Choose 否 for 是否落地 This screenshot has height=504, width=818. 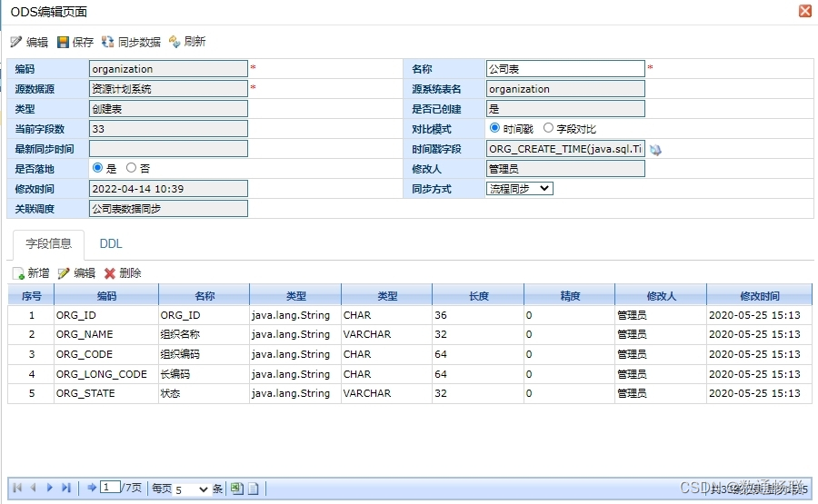[131, 168]
